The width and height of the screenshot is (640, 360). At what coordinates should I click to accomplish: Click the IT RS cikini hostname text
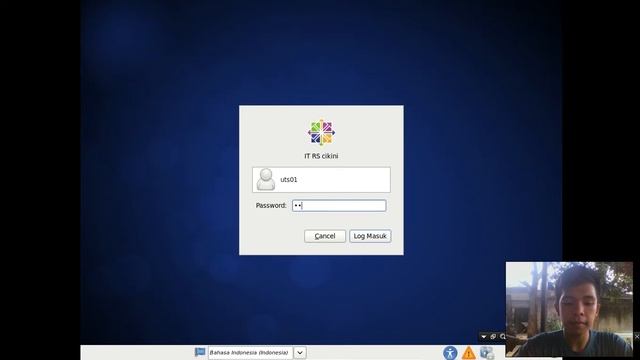click(x=321, y=156)
